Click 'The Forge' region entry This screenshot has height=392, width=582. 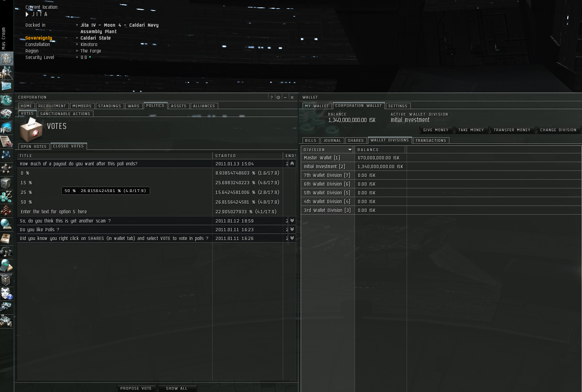click(x=91, y=51)
